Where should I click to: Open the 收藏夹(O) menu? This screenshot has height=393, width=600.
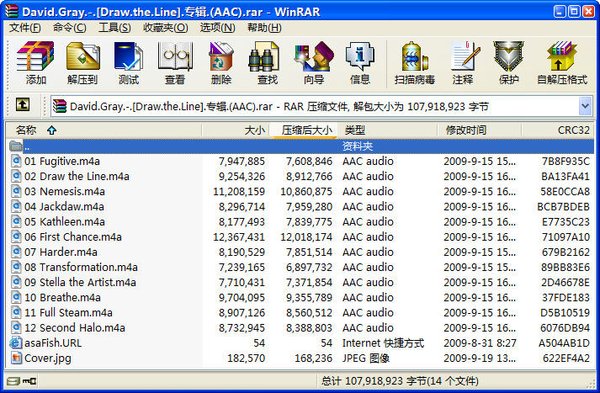[x=165, y=28]
